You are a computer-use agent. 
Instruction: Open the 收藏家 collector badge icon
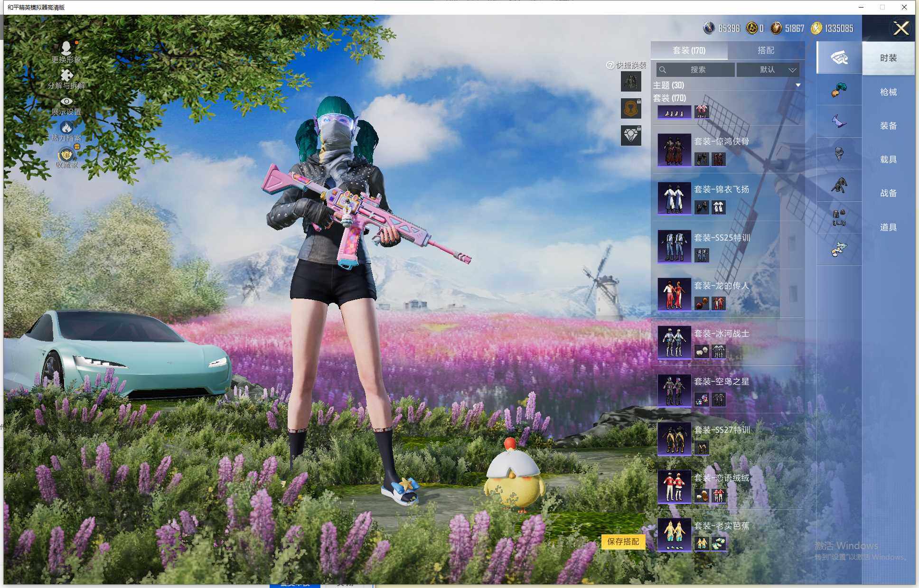(66, 155)
